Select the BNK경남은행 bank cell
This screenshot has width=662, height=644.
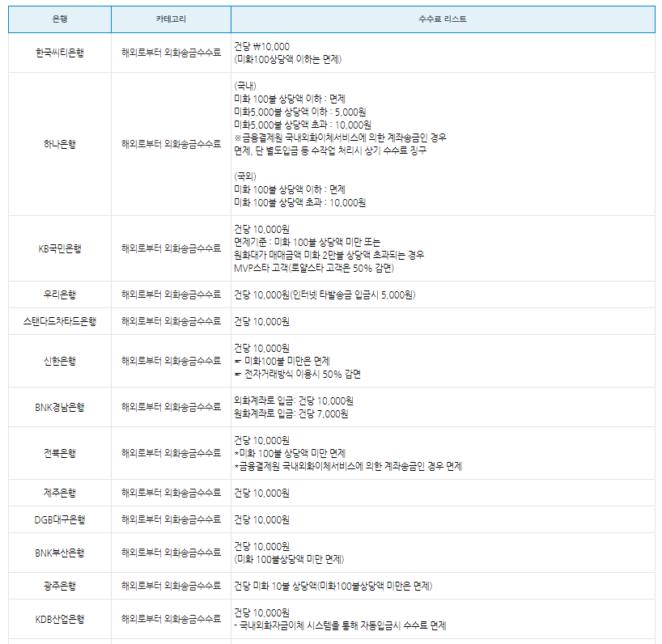[x=60, y=407]
